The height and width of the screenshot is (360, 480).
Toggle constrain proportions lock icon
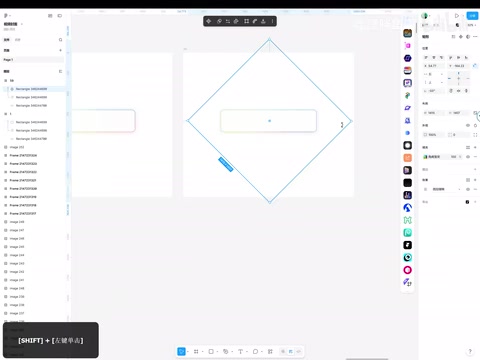coord(475,113)
